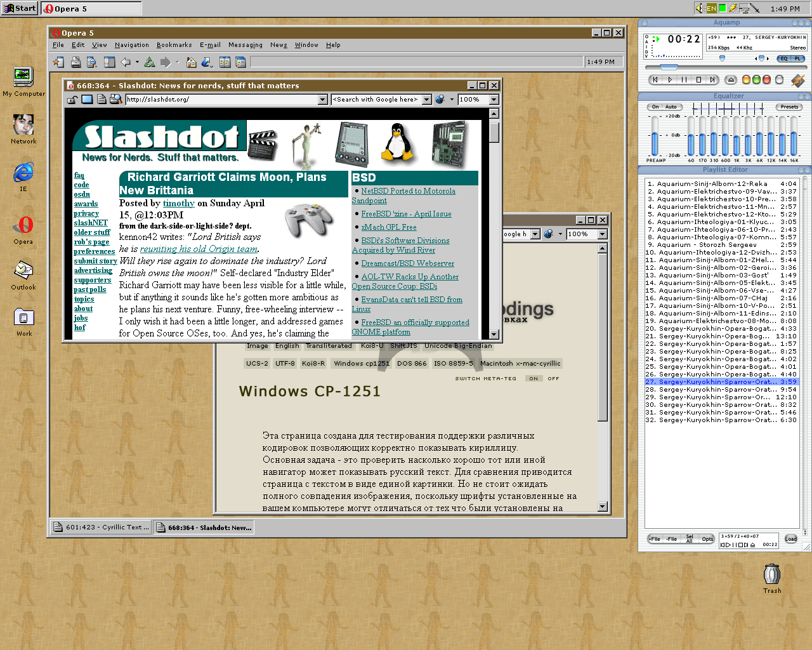
Task: Open zoom dropdown in Cyrillic window
Action: pos(603,234)
